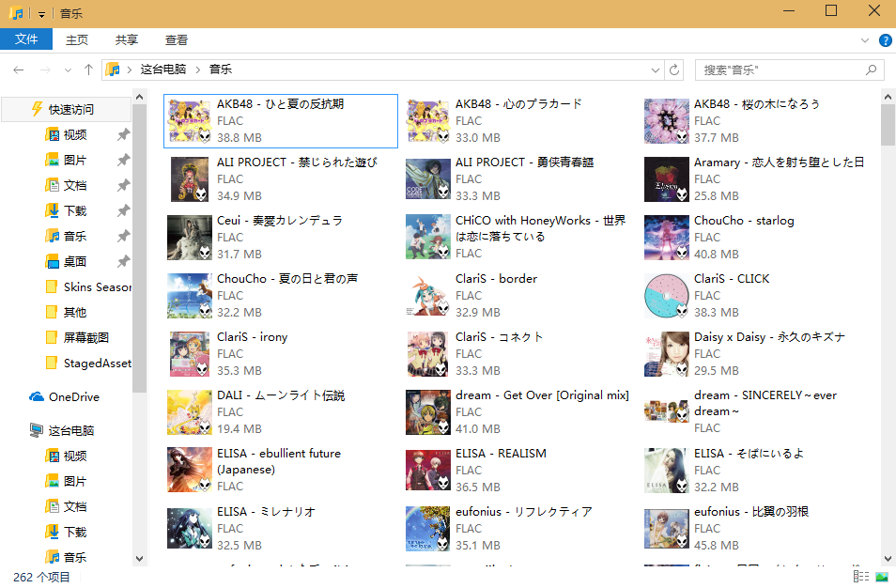The height and width of the screenshot is (588, 896).
Task: Open the ClariS - CLICK album thumbnail
Action: click(667, 297)
